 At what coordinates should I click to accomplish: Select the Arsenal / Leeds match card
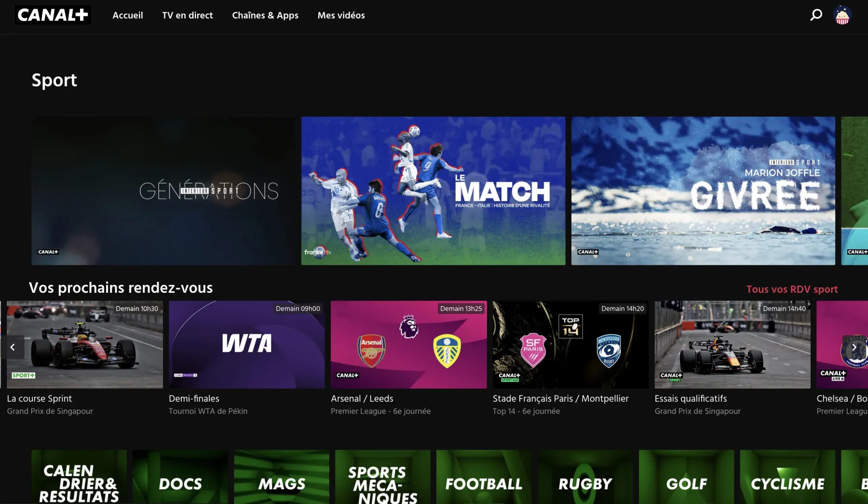[x=409, y=345]
